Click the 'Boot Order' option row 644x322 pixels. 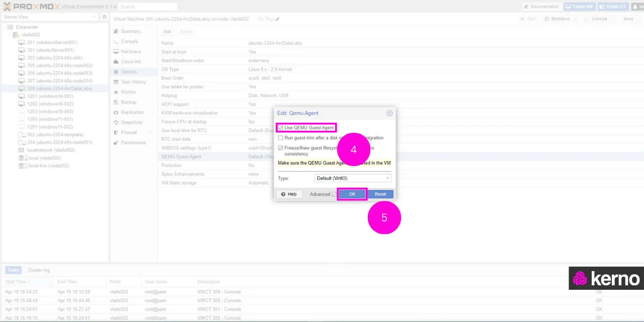400,78
